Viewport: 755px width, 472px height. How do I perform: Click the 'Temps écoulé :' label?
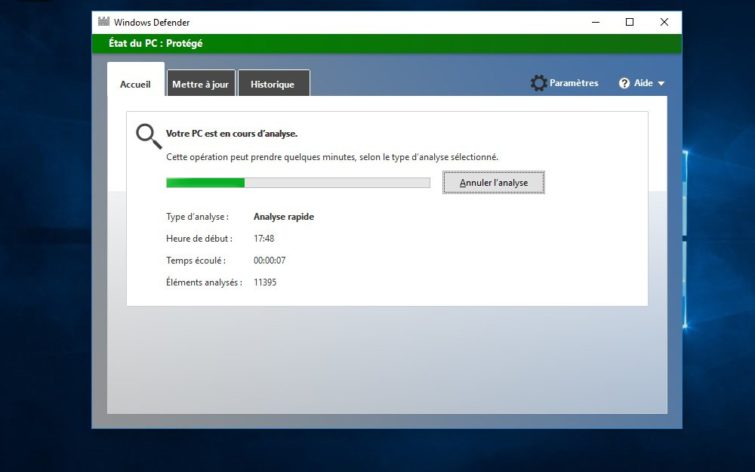(x=195, y=261)
